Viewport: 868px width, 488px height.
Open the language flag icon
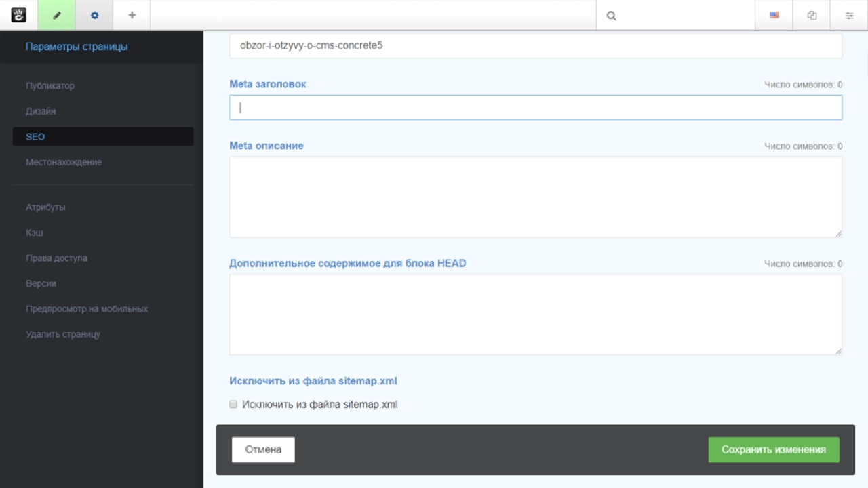pos(774,15)
